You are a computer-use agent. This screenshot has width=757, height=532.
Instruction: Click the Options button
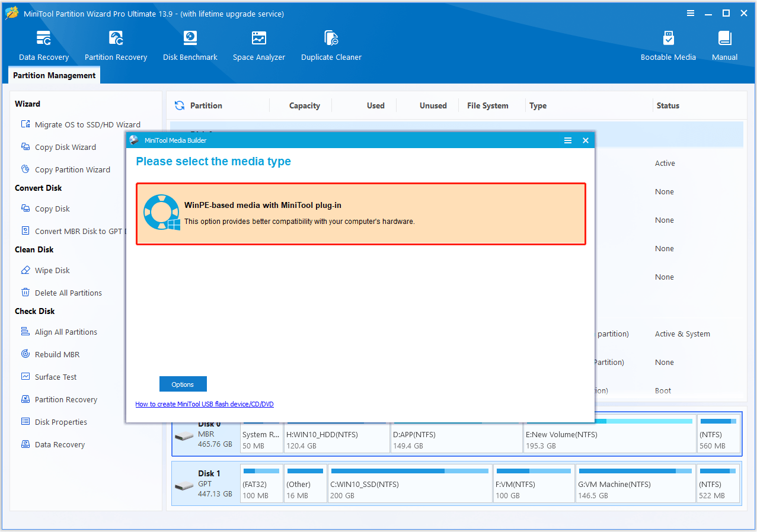183,384
